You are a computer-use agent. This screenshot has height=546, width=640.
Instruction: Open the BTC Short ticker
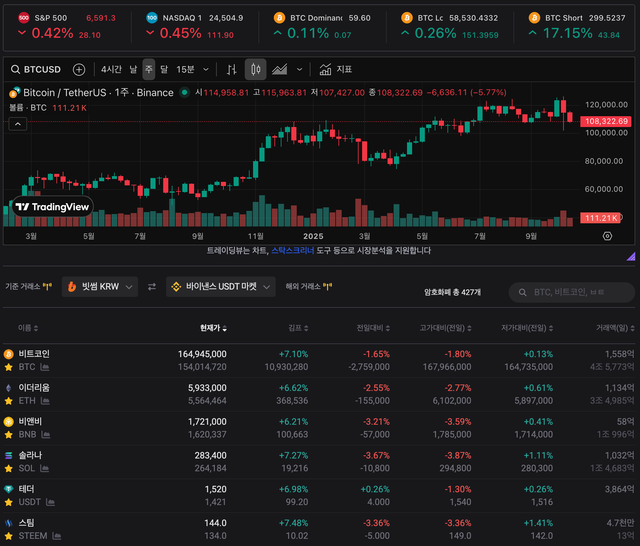[x=577, y=26]
